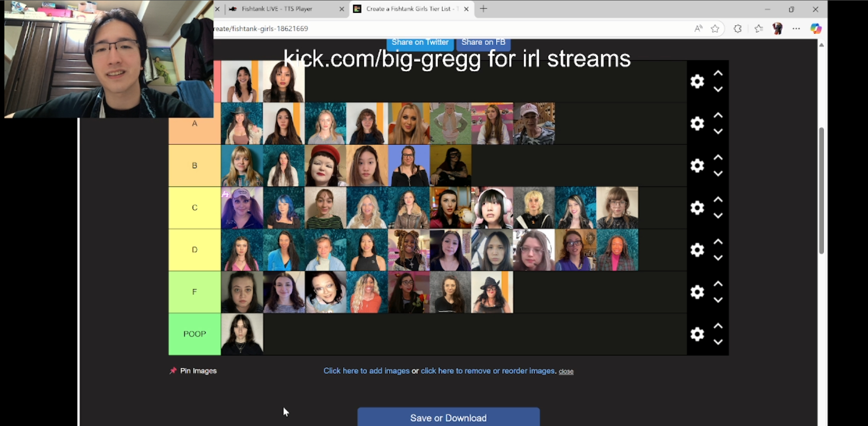The height and width of the screenshot is (426, 868).
Task: Click the up arrow of the topmost tier row
Action: (x=718, y=73)
